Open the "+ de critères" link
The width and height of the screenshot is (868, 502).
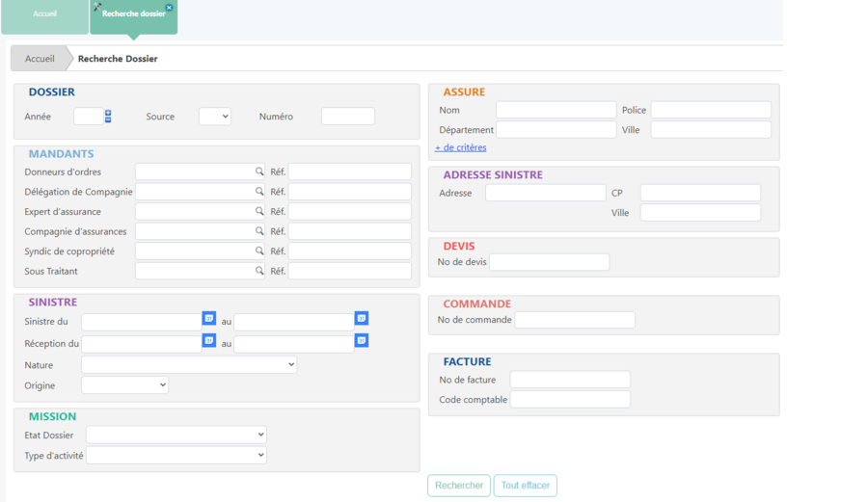click(x=461, y=148)
